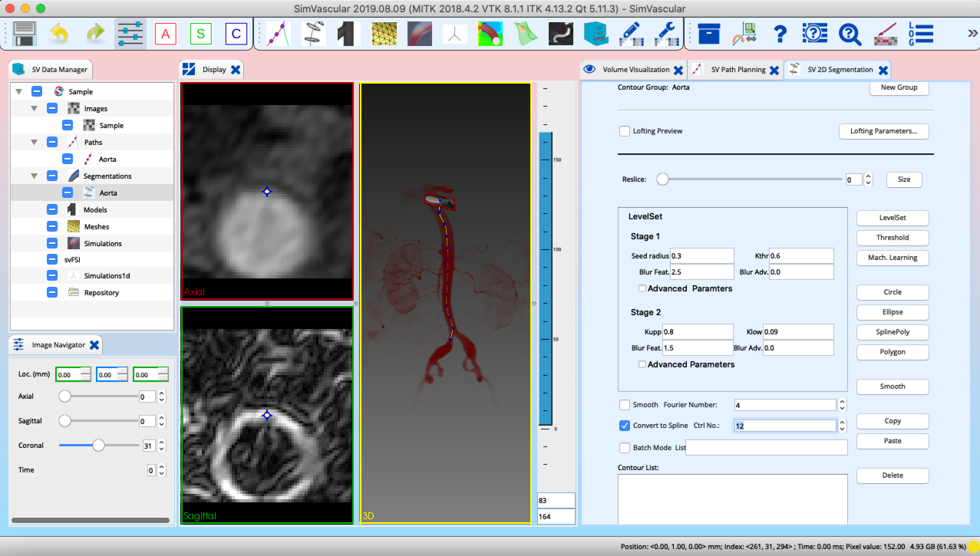Collapse the Paths tree node
980x556 pixels.
click(x=34, y=142)
